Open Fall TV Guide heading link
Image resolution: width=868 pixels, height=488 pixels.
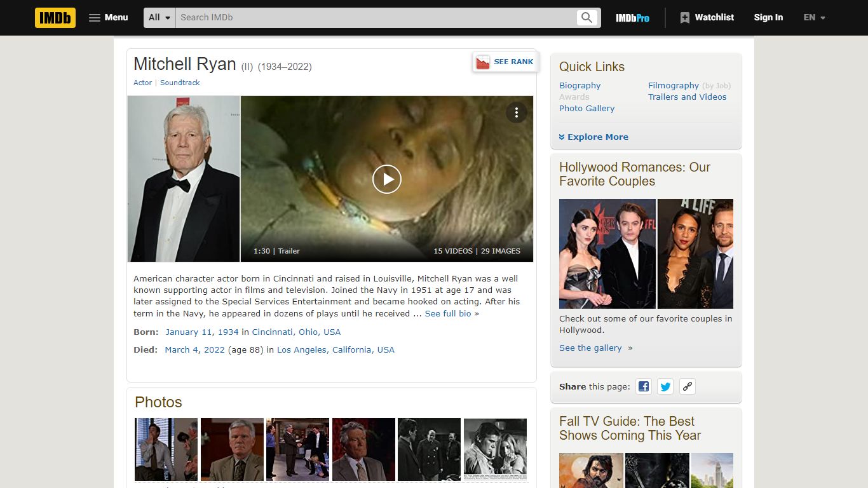click(630, 428)
